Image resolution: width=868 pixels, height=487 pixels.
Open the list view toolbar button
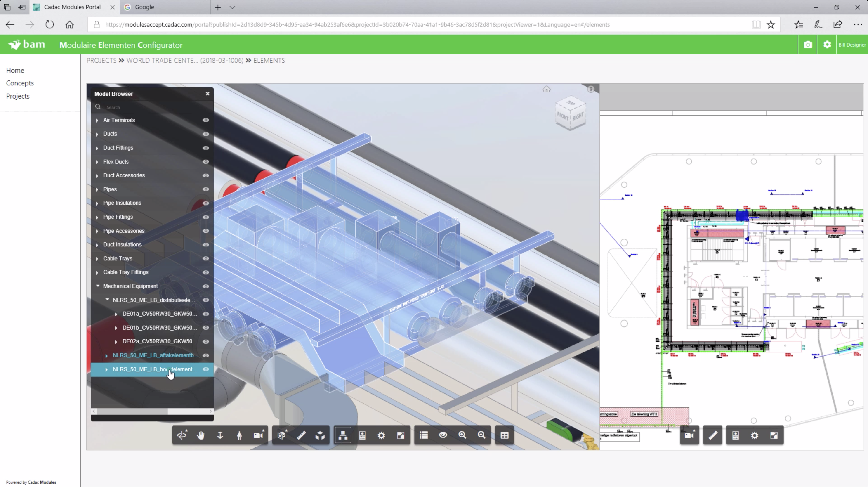point(424,435)
